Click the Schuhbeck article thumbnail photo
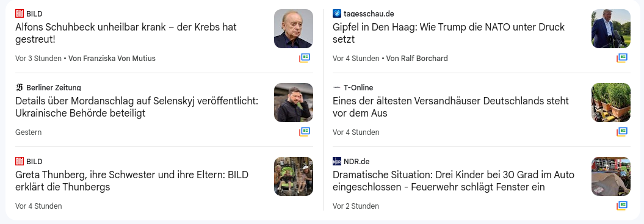The image size is (644, 224). pyautogui.click(x=294, y=29)
